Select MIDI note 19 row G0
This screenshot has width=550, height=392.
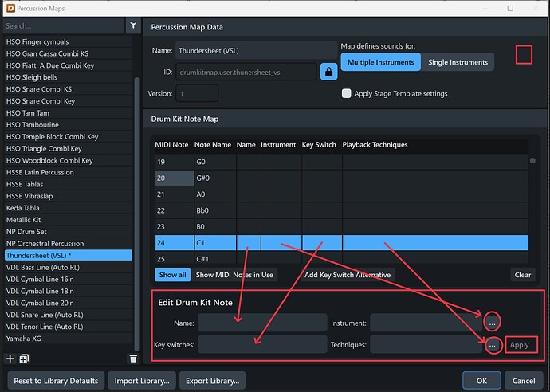point(342,162)
